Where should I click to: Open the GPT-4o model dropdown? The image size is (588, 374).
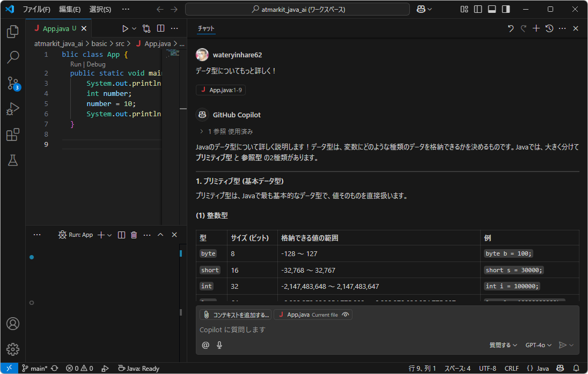click(x=538, y=345)
